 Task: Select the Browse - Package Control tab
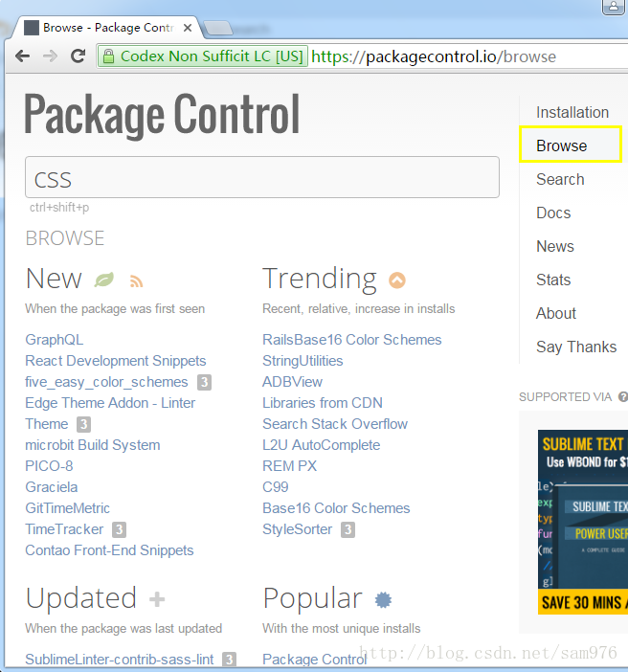[107, 28]
